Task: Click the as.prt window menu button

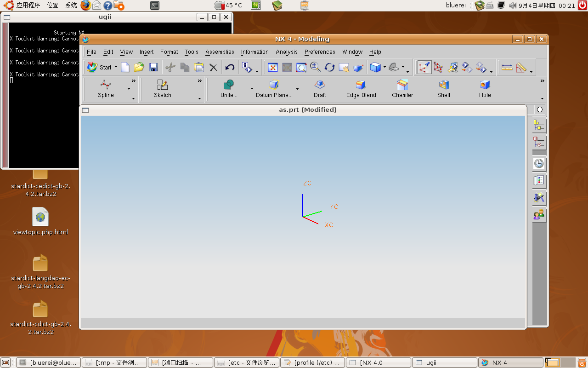Action: (85, 110)
